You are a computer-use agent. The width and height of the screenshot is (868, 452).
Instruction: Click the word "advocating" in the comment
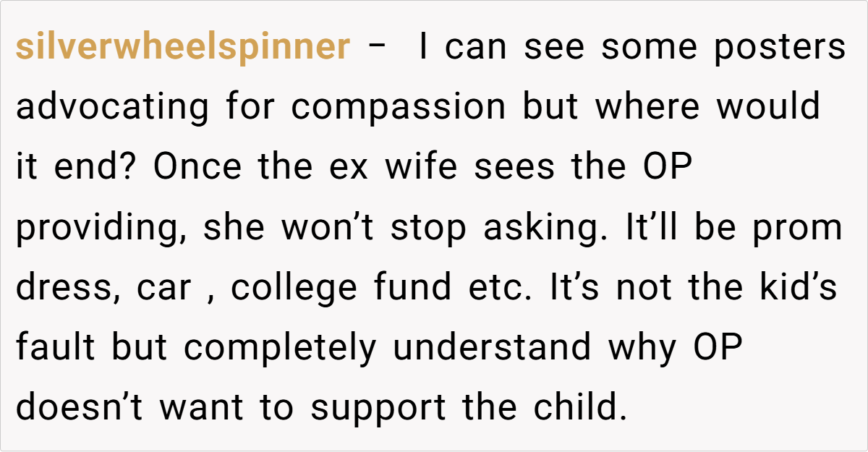[x=113, y=108]
